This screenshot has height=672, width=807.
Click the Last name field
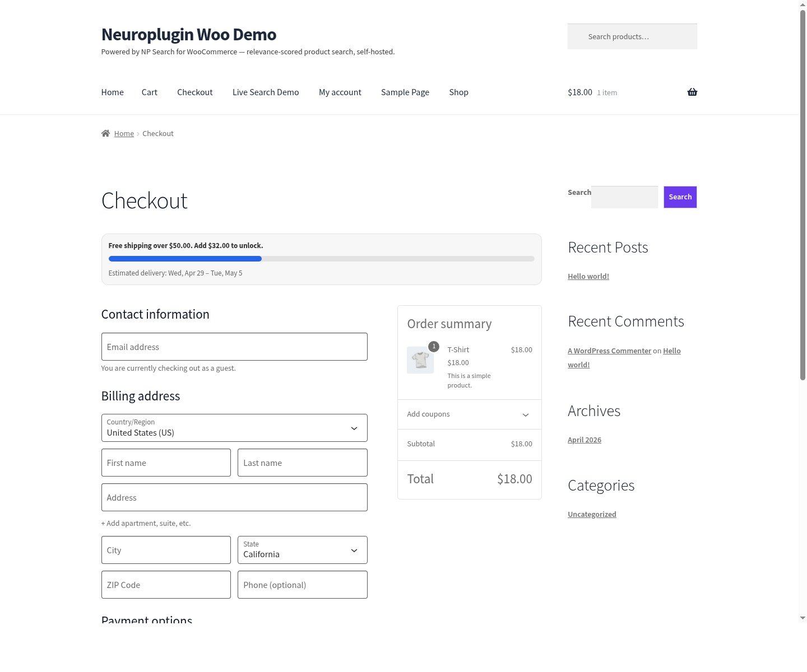coord(303,463)
